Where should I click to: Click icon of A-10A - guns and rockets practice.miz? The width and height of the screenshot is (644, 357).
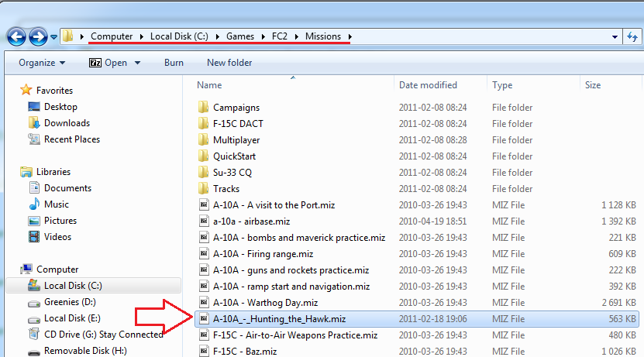point(204,269)
